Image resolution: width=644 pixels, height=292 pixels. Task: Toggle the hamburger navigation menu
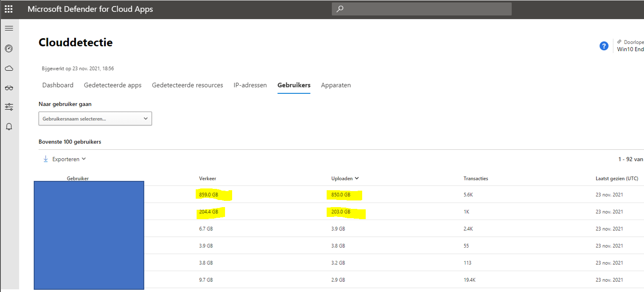tap(9, 28)
